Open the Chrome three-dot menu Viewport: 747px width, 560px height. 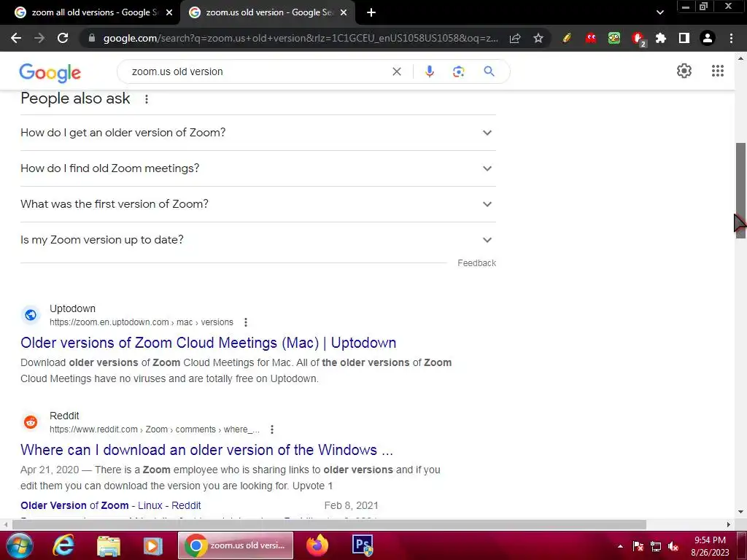(x=731, y=38)
